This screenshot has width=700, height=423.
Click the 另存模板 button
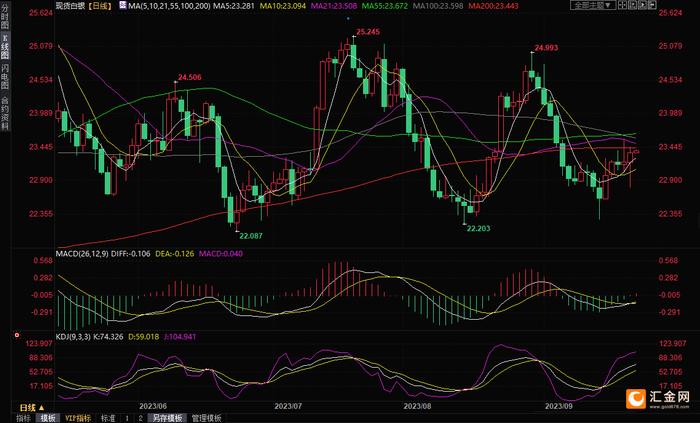pyautogui.click(x=167, y=418)
